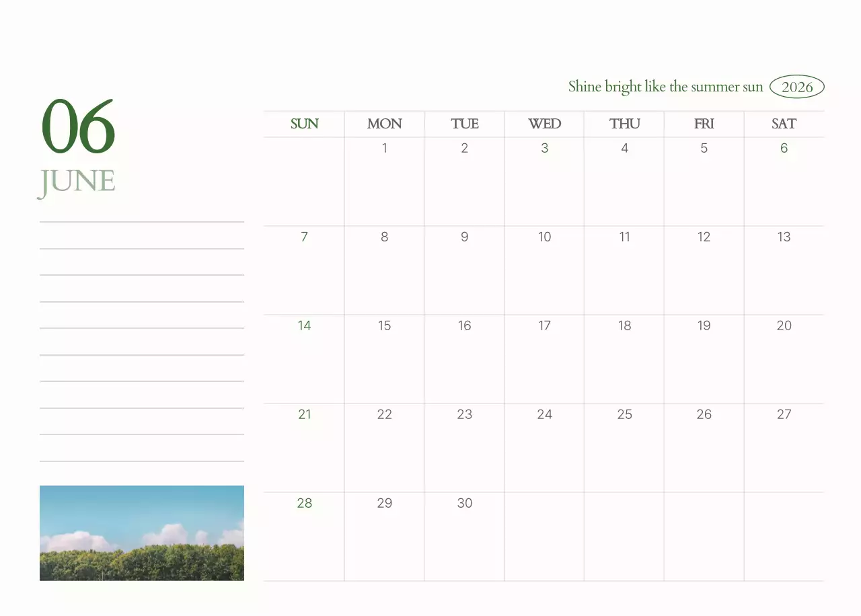The image size is (861, 616).
Task: Click the date 28 on Sunday
Action: [x=304, y=503]
